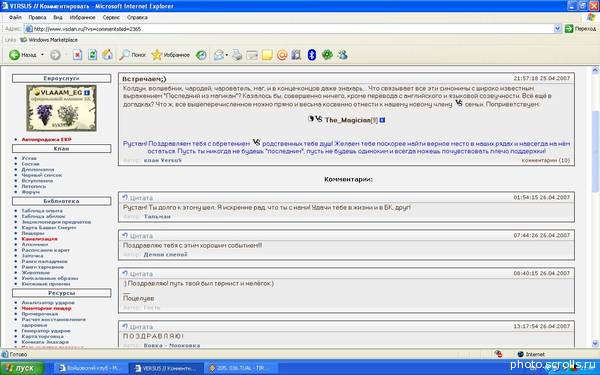This screenshot has width=600, height=375.
Task: Click the grey Forward arrow button
Action: pyautogui.click(x=55, y=55)
